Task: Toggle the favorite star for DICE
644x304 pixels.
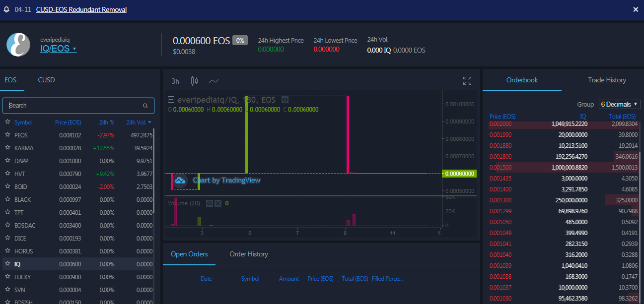Action: [x=7, y=238]
